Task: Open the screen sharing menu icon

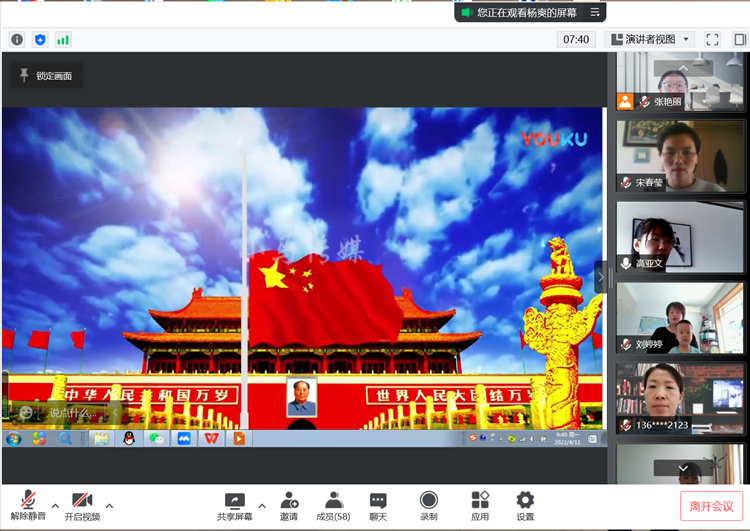Action: pos(595,12)
